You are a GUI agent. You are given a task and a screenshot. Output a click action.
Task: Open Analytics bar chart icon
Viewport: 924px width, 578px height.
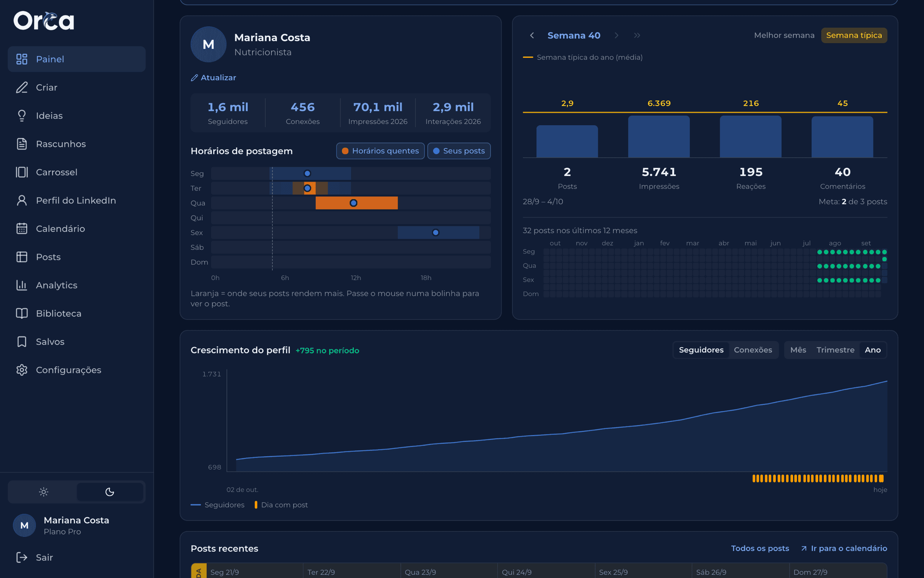click(x=22, y=285)
